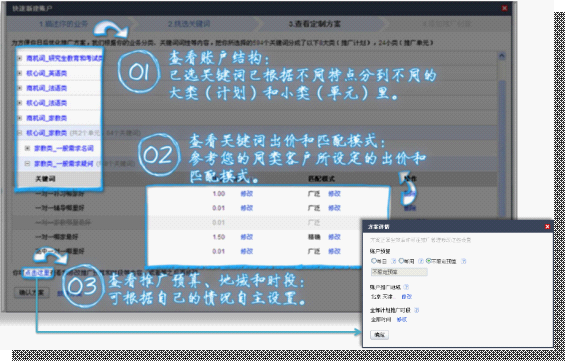Click the budget input field in 方案详情
This screenshot has width=566, height=362.
(x=399, y=272)
